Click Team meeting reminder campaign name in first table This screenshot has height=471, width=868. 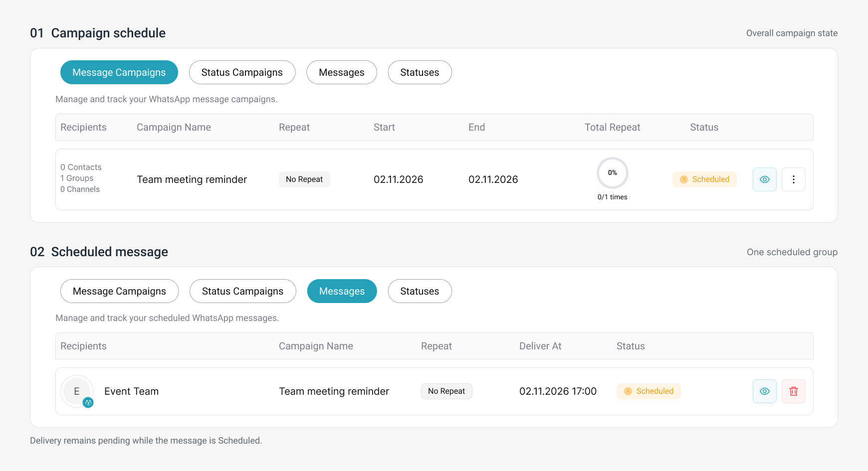pyautogui.click(x=192, y=179)
